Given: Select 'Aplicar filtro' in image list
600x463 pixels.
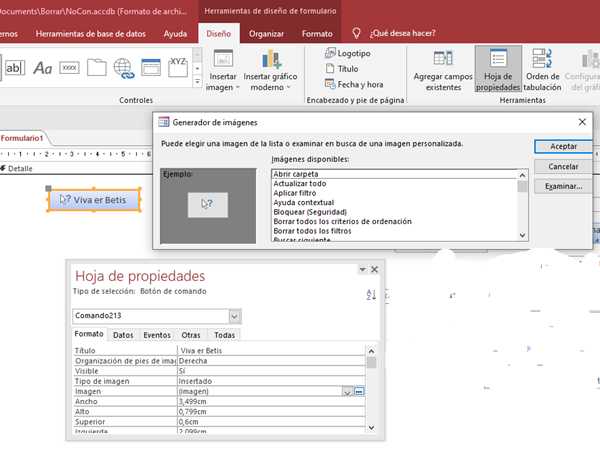Looking at the screenshot, I should pyautogui.click(x=299, y=193).
